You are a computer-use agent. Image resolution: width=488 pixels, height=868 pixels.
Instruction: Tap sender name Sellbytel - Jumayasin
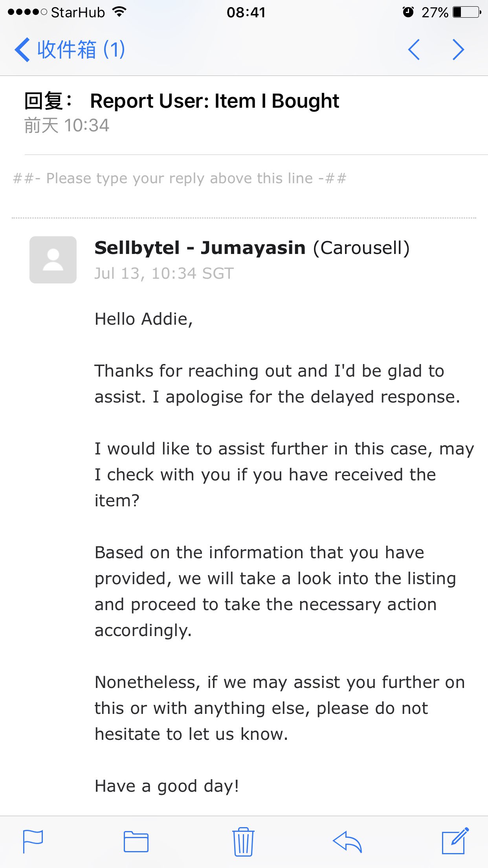click(200, 248)
